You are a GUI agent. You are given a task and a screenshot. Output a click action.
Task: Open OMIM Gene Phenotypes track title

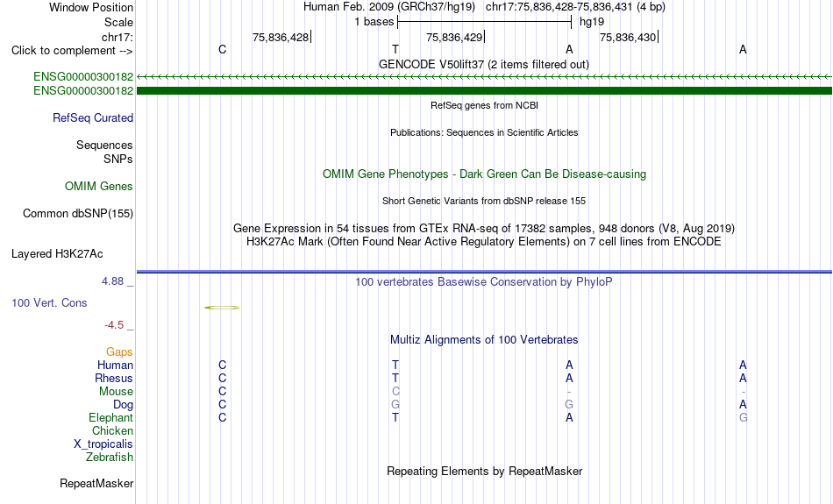pos(485,174)
